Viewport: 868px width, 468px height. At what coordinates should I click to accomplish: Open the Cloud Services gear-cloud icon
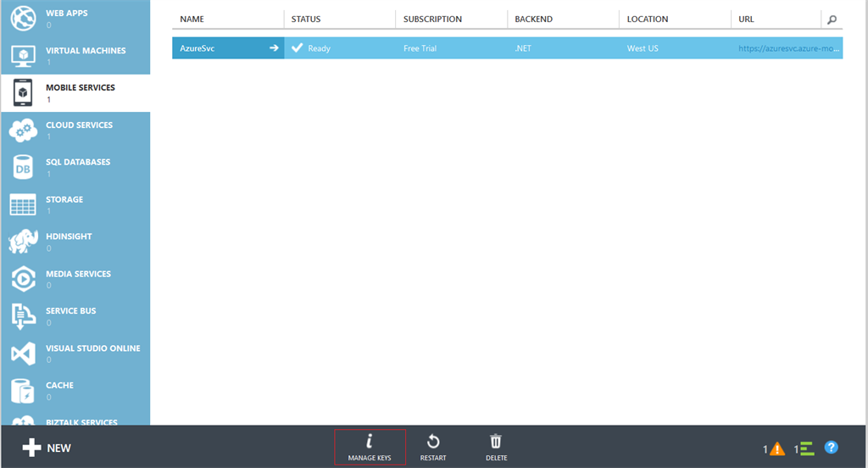[23, 131]
